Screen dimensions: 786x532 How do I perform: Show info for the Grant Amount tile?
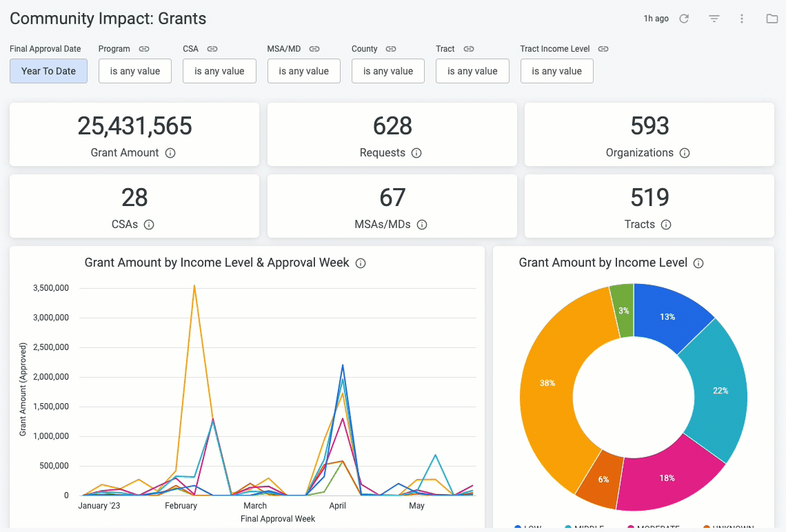[170, 153]
